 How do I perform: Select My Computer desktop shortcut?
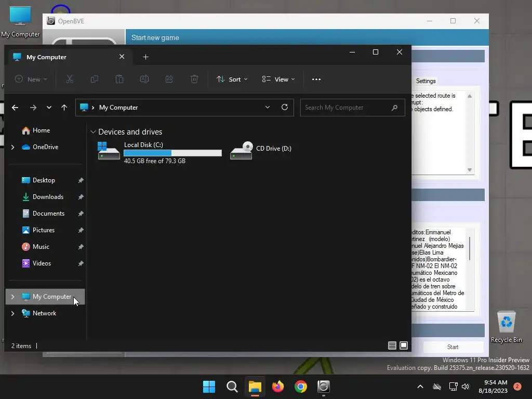[20, 21]
